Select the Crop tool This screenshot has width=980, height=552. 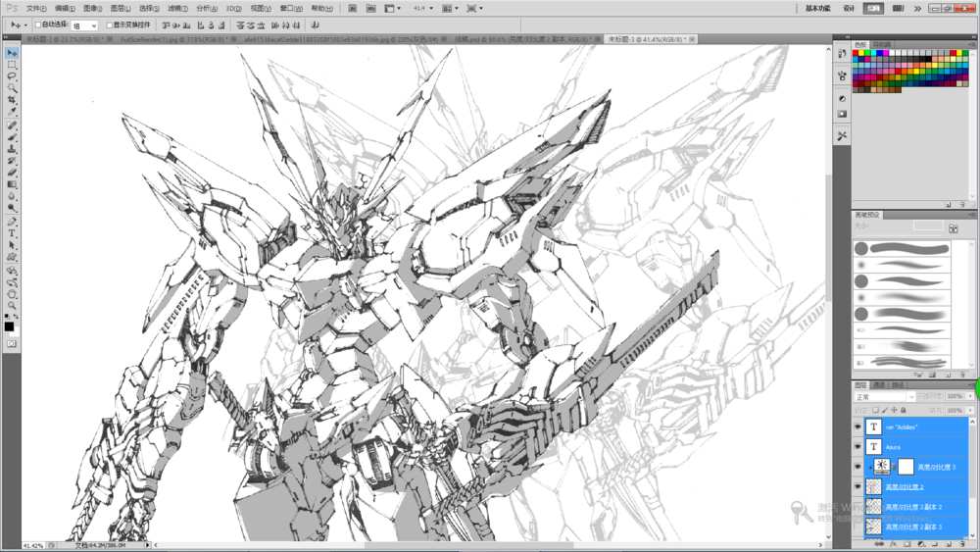point(12,101)
